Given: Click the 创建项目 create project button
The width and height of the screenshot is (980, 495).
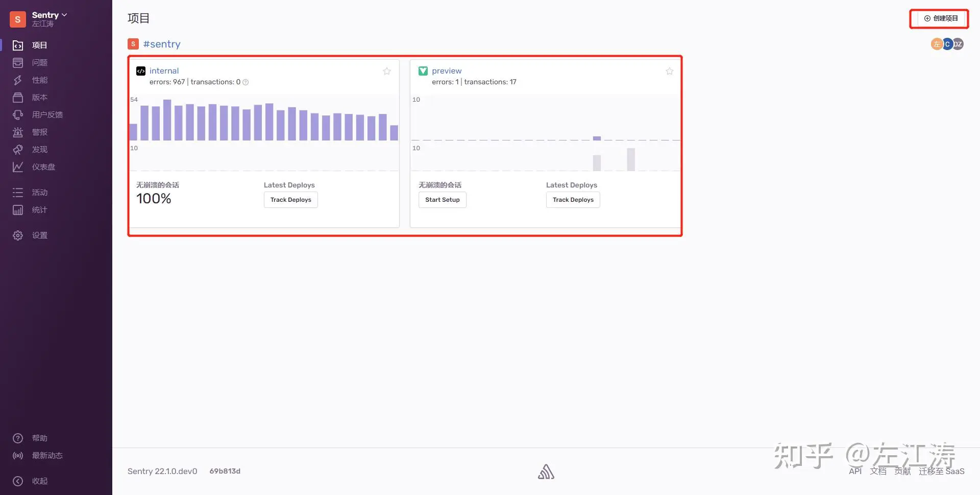Looking at the screenshot, I should pyautogui.click(x=940, y=18).
